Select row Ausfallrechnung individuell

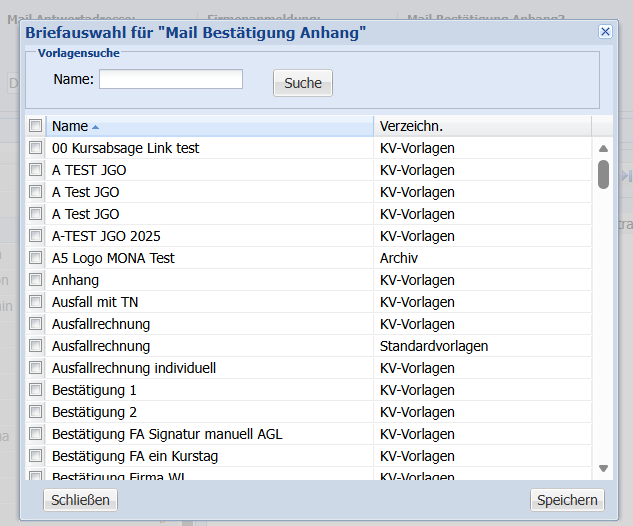tap(134, 368)
